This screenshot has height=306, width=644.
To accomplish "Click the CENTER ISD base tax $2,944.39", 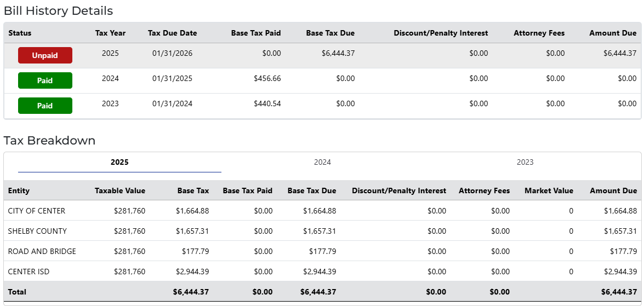I will [192, 272].
